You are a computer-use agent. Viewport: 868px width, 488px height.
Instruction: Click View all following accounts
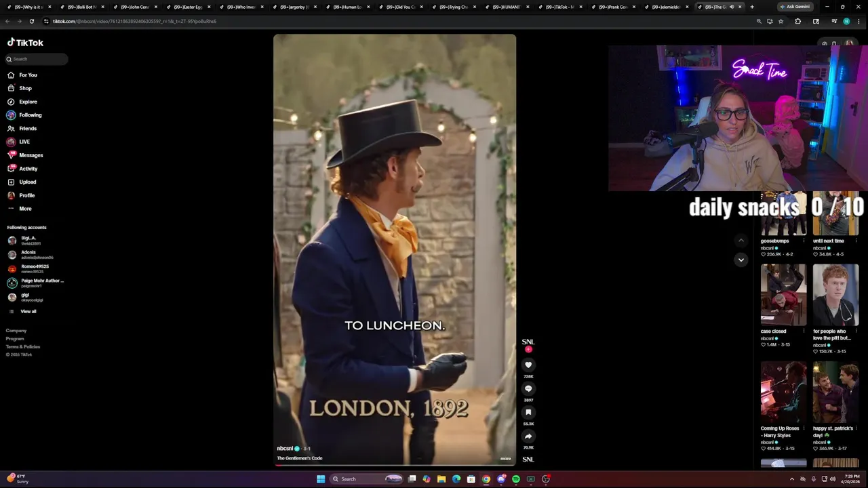pyautogui.click(x=28, y=312)
